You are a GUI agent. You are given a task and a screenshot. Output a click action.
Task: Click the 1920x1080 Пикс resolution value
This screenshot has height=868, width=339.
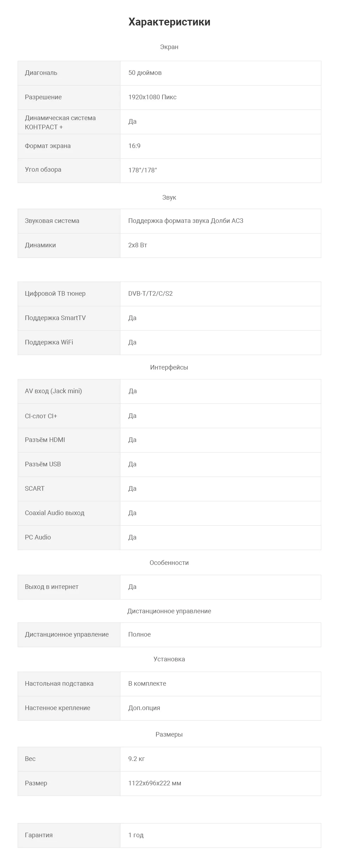(x=152, y=97)
